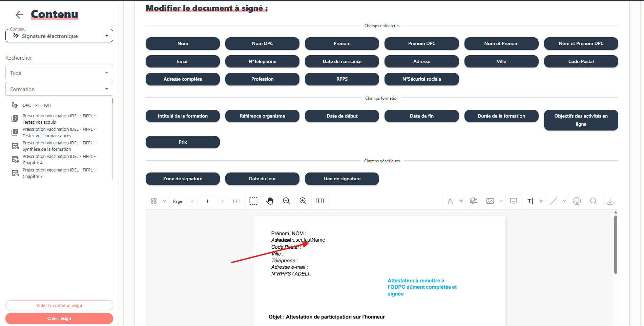Insert the Prix field
The width and height of the screenshot is (644, 326).
(183, 142)
